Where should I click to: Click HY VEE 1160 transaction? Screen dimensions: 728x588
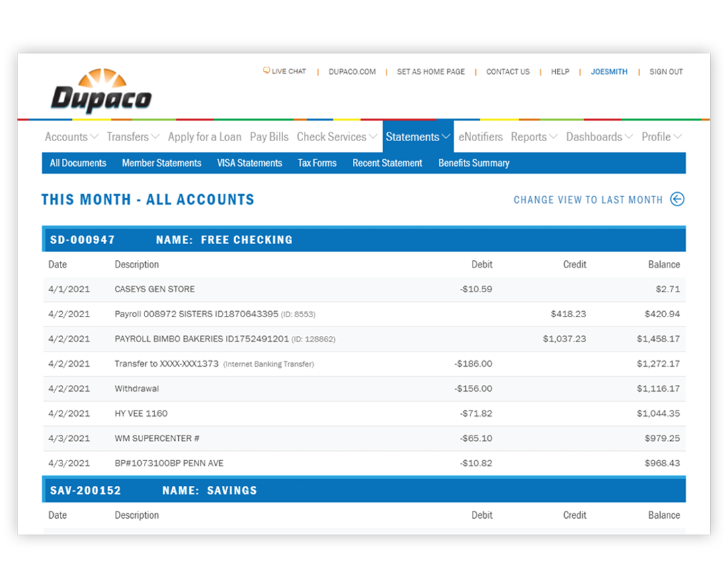(x=141, y=413)
